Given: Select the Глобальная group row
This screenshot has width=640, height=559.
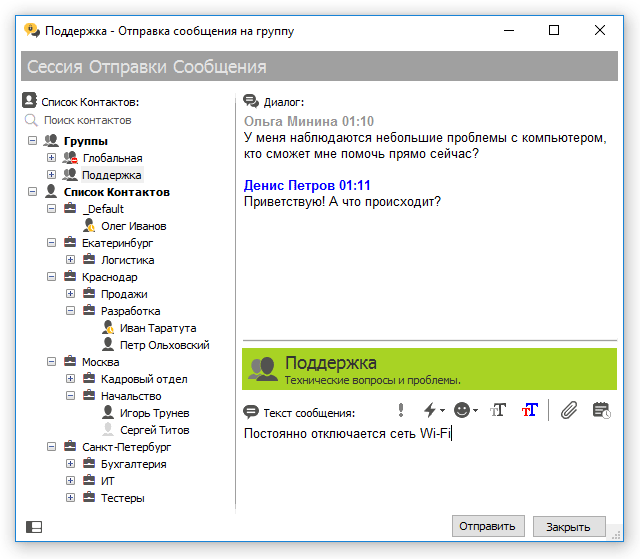Looking at the screenshot, I should pos(112,158).
